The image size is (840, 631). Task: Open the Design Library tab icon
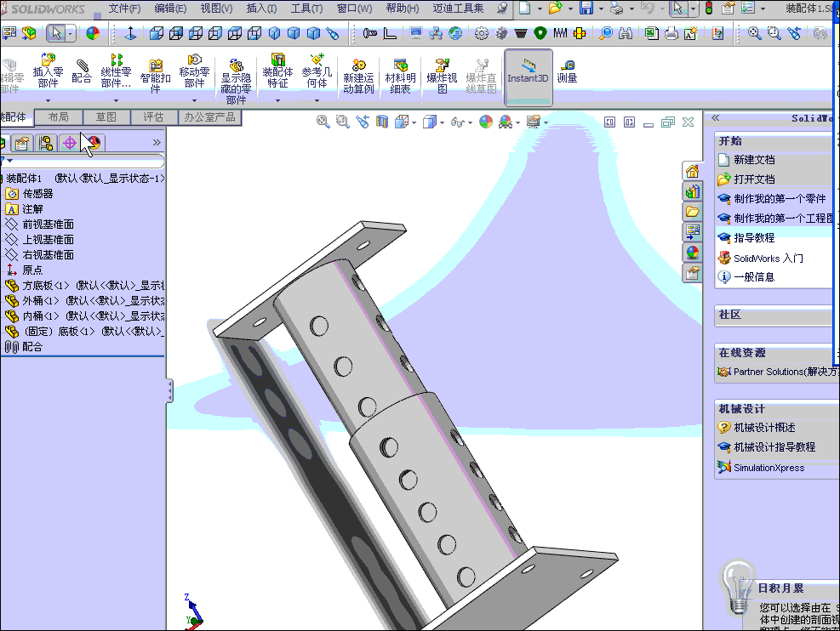pyautogui.click(x=692, y=191)
